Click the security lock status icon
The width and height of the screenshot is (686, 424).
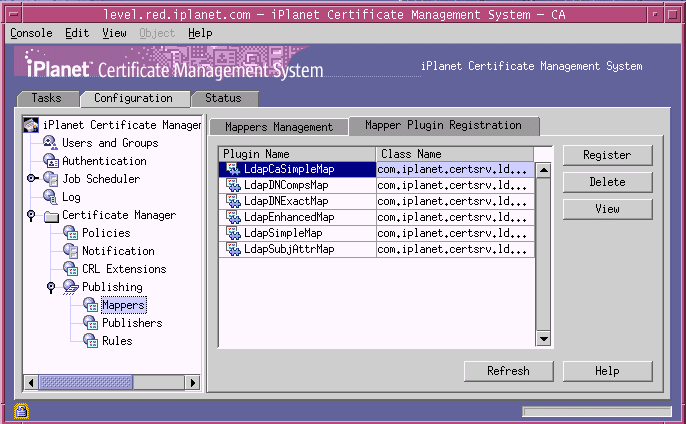(21, 411)
